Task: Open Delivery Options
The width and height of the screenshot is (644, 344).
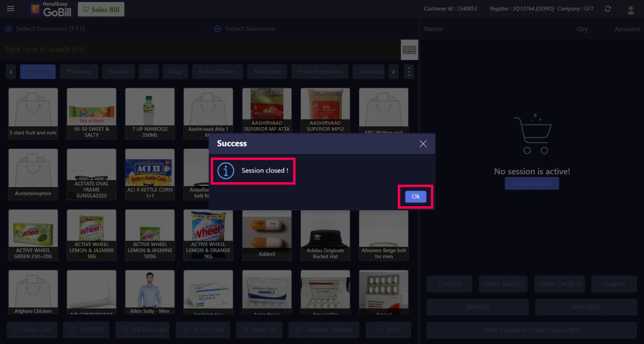Action: (x=324, y=330)
